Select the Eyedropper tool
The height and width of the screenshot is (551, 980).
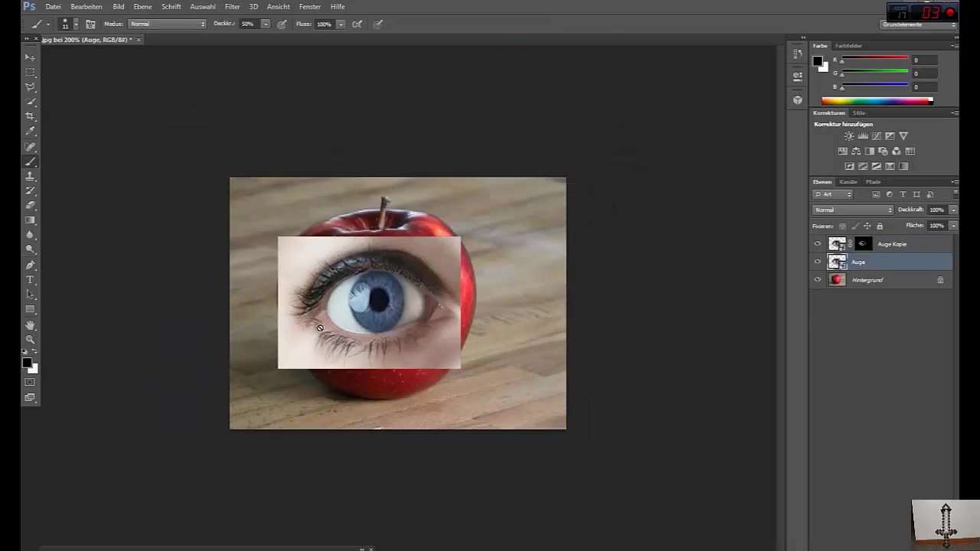[31, 132]
